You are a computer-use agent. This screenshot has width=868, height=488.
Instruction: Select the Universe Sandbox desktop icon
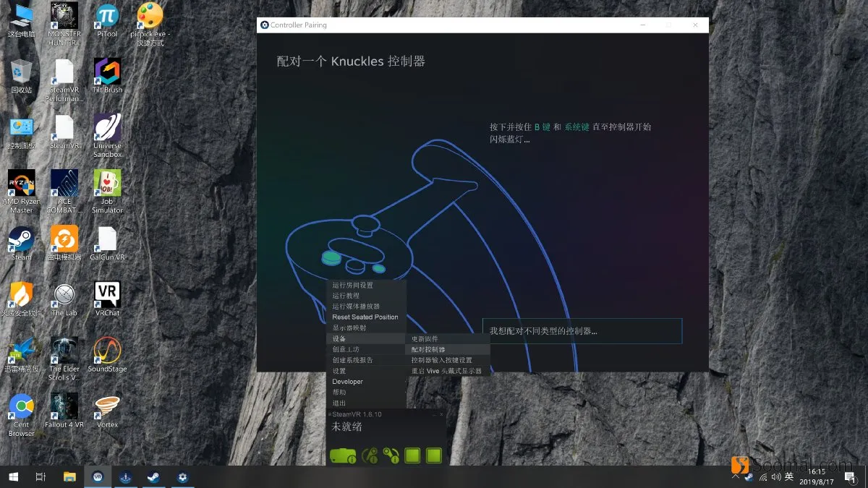point(107,136)
